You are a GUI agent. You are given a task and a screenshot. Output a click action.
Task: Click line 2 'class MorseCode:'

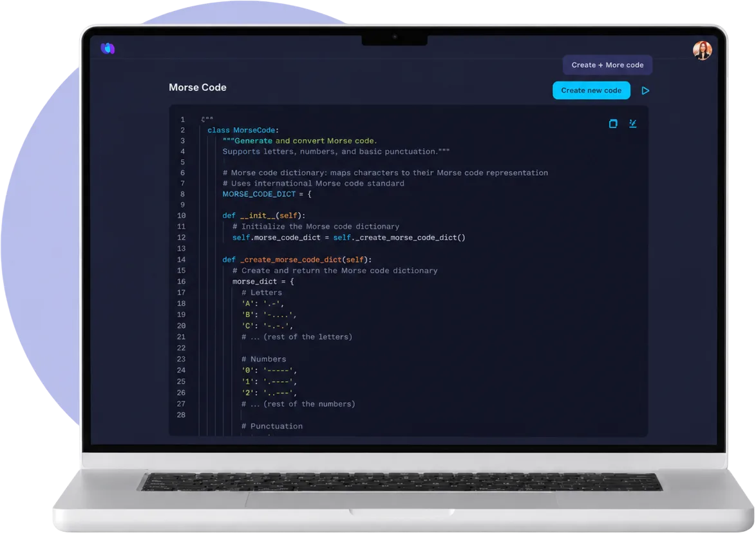click(x=243, y=130)
